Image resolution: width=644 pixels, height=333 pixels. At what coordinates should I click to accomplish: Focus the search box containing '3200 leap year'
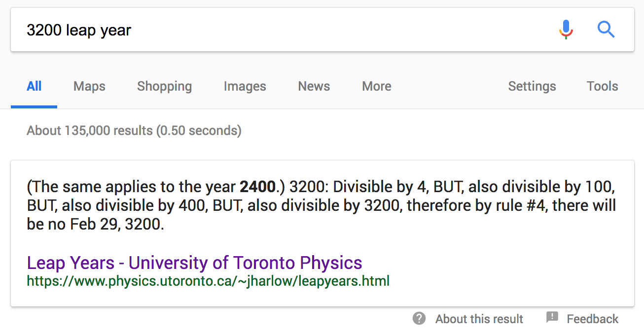coord(286,30)
